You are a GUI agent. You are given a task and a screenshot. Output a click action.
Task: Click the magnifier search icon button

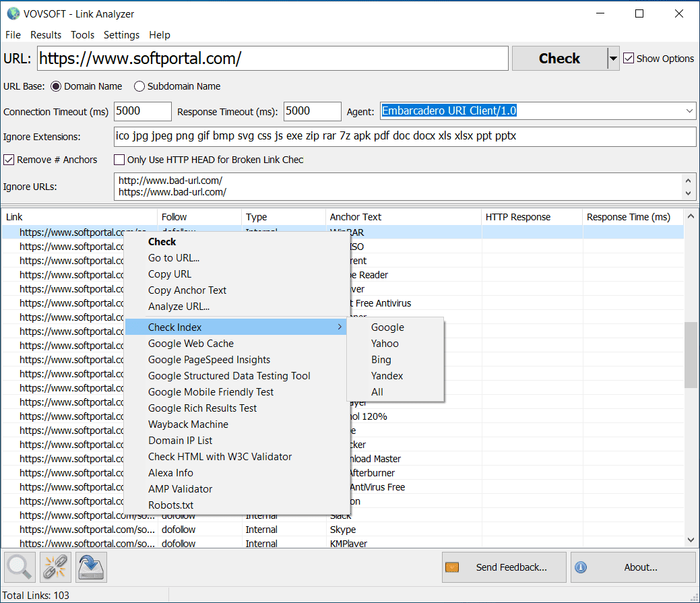pos(20,567)
